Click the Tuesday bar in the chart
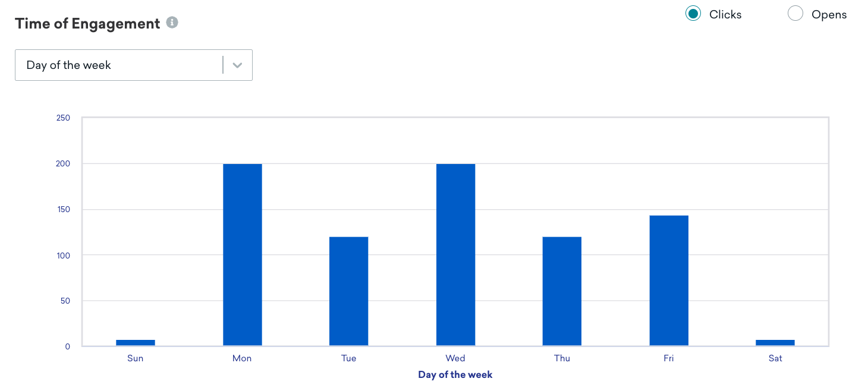This screenshot has width=868, height=391. [349, 291]
